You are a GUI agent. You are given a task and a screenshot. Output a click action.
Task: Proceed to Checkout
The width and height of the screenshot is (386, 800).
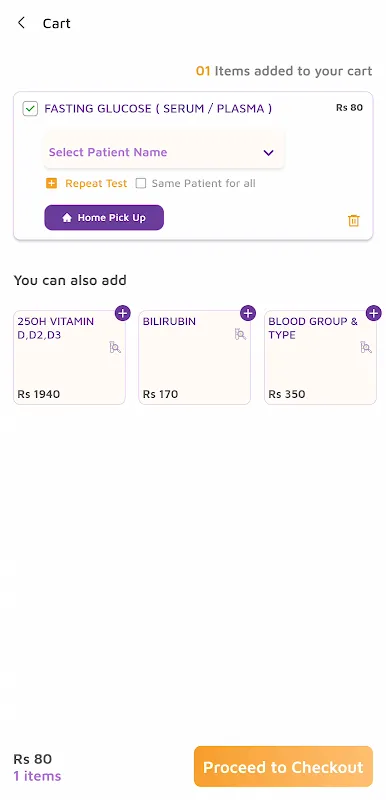pos(283,767)
